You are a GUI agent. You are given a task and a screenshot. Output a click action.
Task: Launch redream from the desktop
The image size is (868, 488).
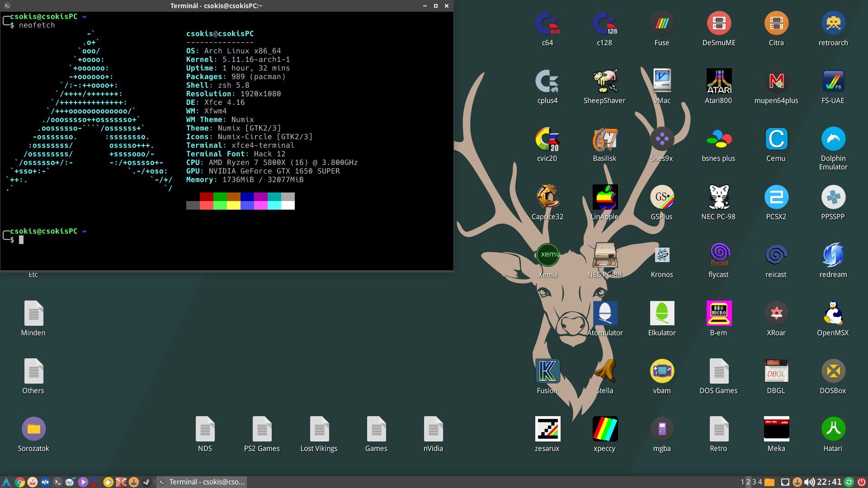[833, 255]
